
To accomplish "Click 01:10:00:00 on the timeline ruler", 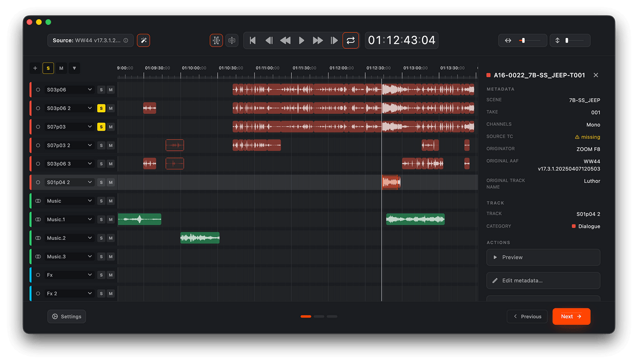I will [x=194, y=68].
